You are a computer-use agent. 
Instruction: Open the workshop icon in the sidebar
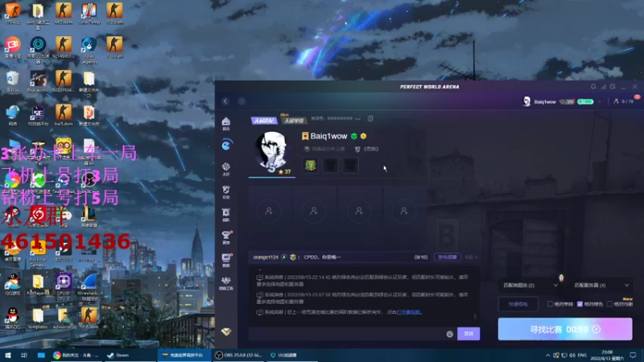(226, 281)
